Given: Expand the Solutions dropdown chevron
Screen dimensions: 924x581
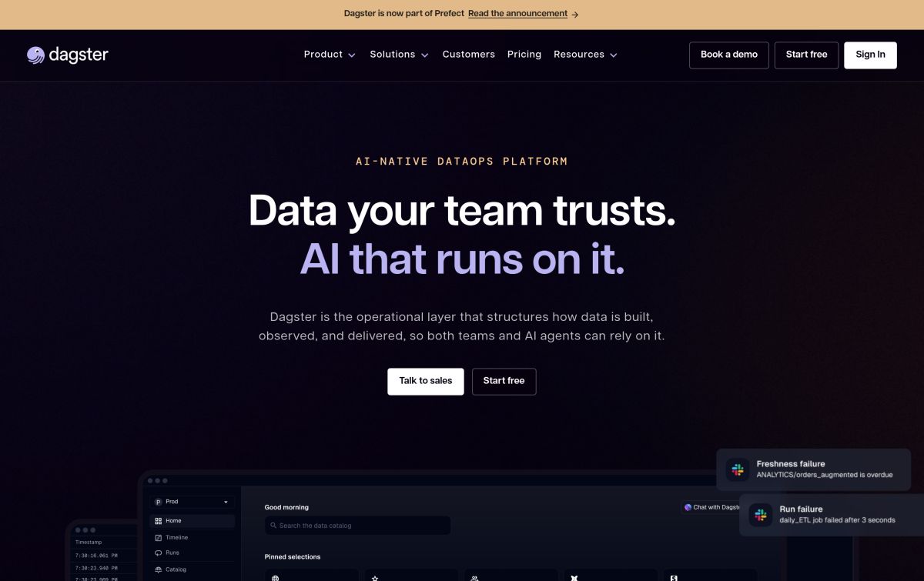Looking at the screenshot, I should click(x=425, y=55).
